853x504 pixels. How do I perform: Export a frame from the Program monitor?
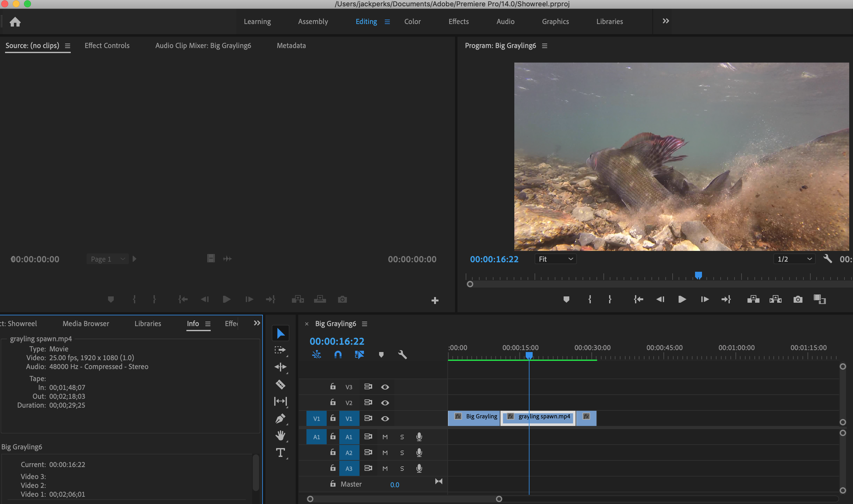click(798, 299)
